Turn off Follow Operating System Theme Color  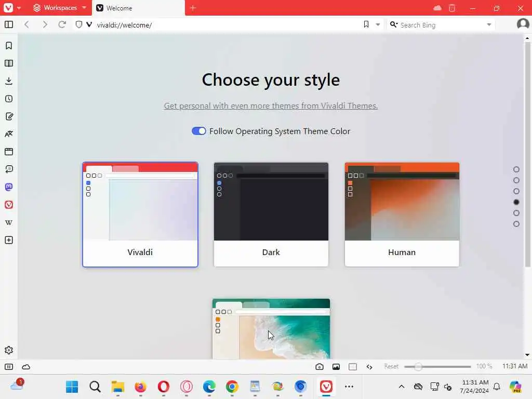point(199,131)
